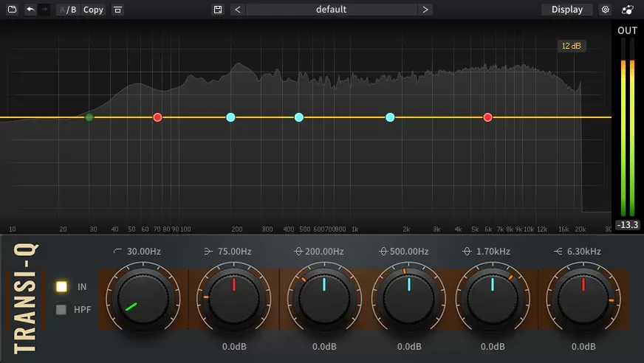Click the -13.3 output level readout

[628, 225]
